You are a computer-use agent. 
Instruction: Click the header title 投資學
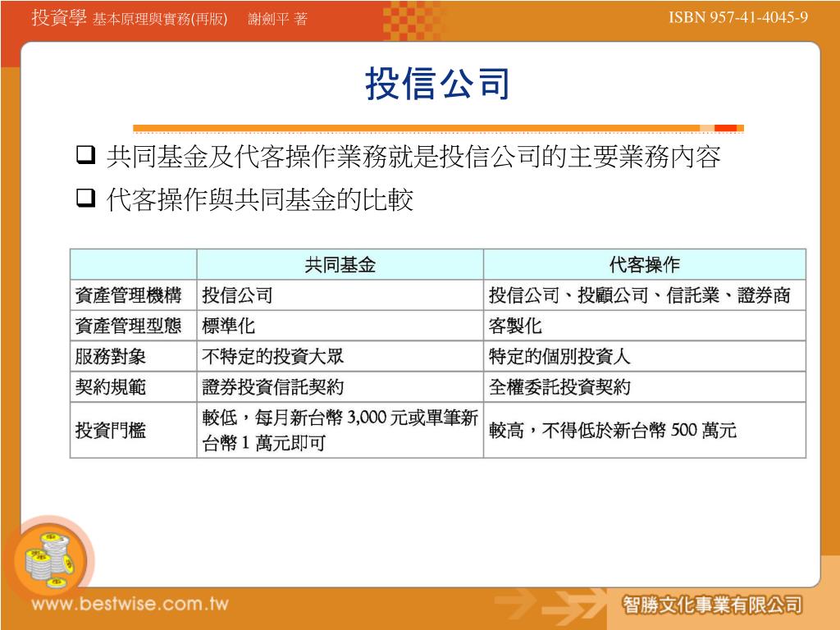pos(59,17)
